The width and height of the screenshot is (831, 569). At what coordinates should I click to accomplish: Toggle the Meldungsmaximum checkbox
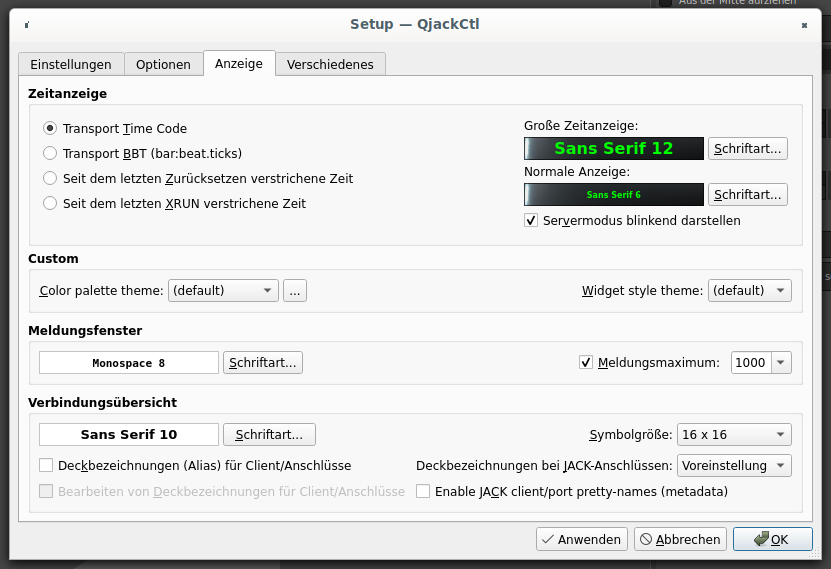586,363
